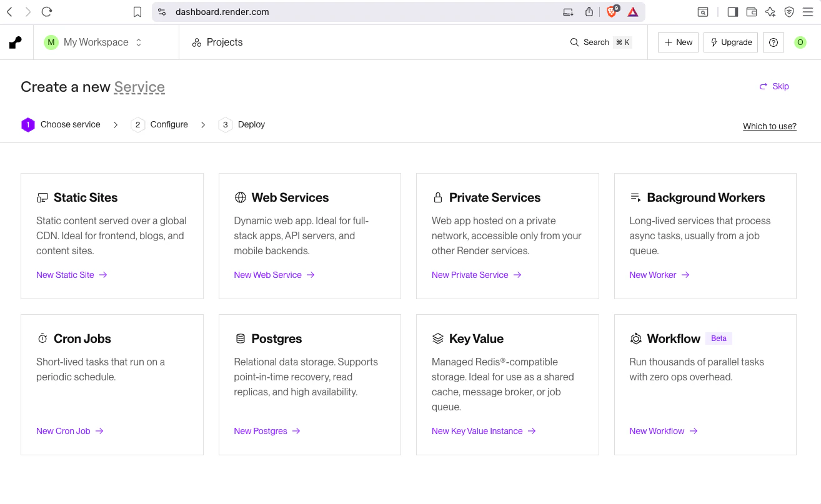Open the Brave Wallet icon
This screenshot has width=821, height=504.
(x=752, y=12)
